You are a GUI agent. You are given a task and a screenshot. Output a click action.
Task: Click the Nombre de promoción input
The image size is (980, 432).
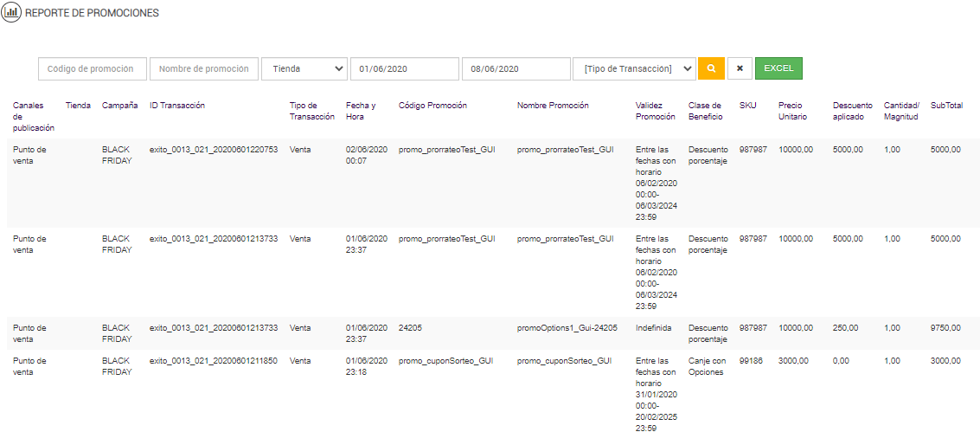coord(204,68)
